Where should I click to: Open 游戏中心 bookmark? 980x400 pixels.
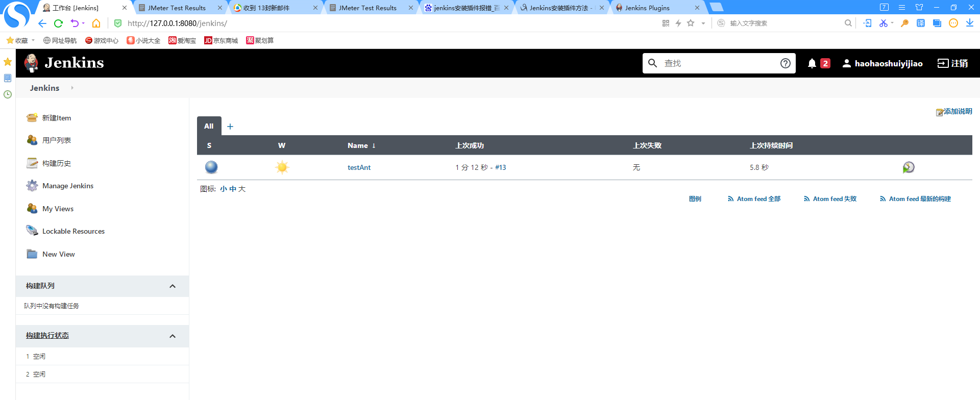coord(102,40)
